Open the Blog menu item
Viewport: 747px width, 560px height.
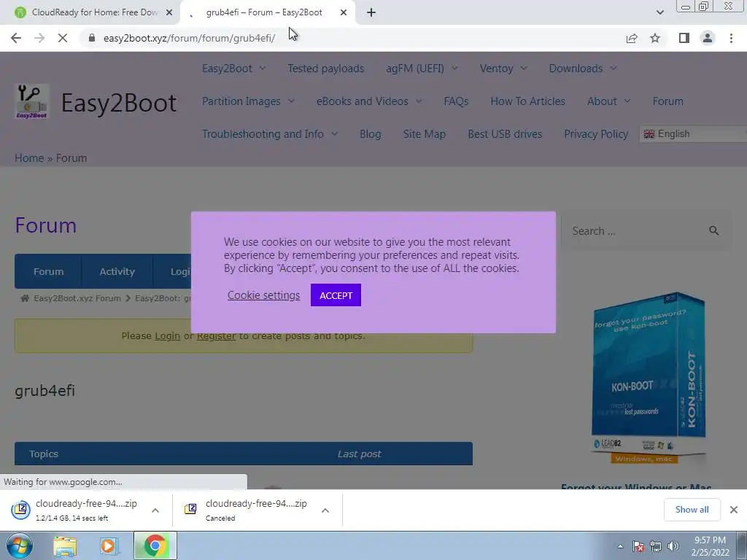pos(370,134)
